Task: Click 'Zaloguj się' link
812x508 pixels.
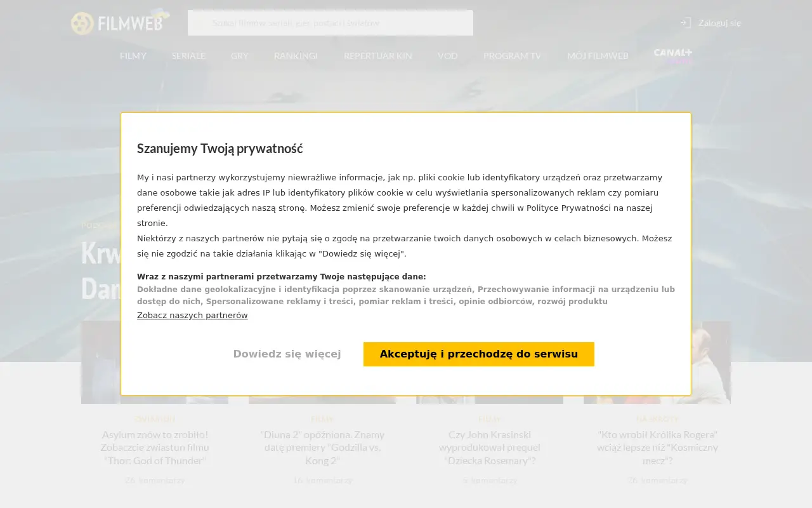Action: 719,23
